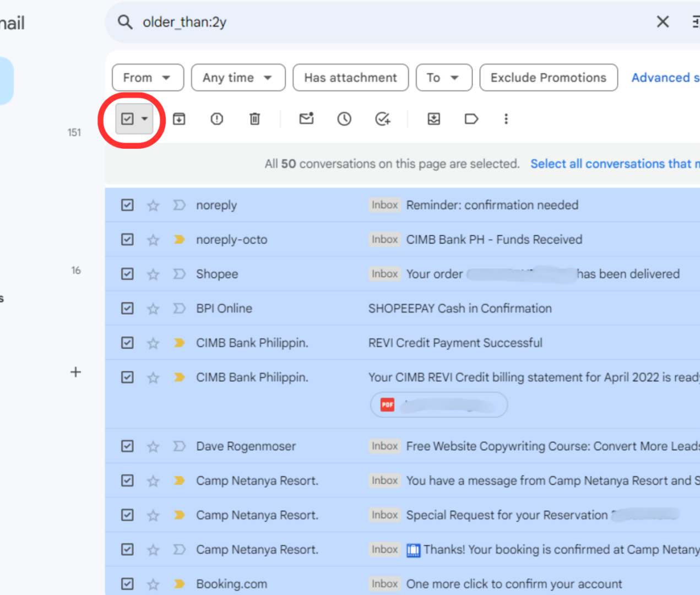
Task: Uncheck the select-all conversations checkbox
Action: [127, 118]
